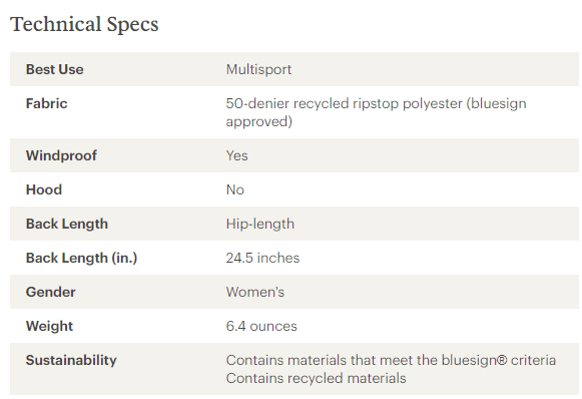Click the 6.4 ounces value

(261, 326)
